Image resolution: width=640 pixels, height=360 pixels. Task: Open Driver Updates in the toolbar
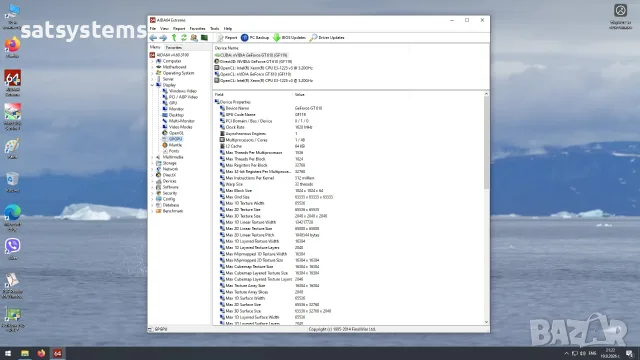tap(327, 38)
